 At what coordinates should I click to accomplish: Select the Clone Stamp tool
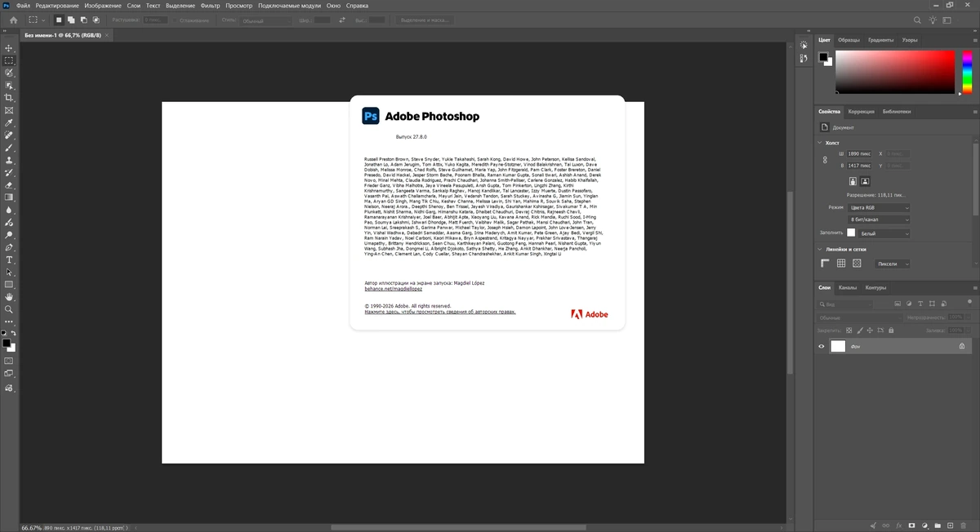[9, 160]
